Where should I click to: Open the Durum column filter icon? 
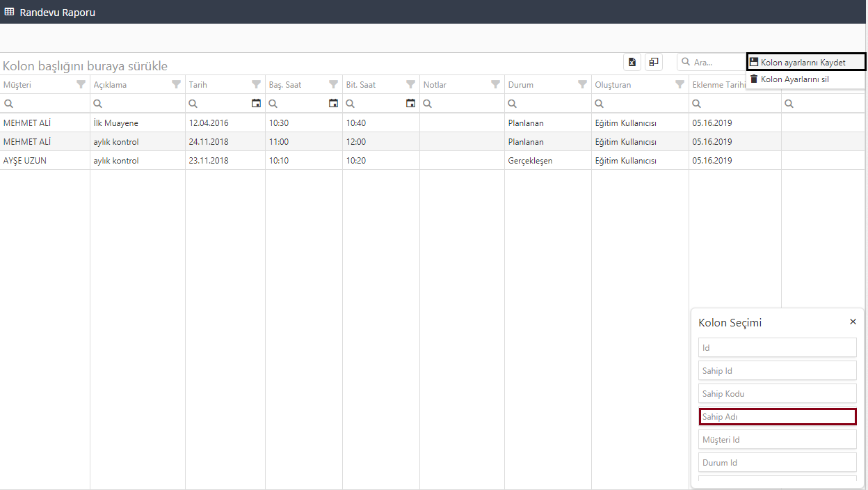click(583, 84)
